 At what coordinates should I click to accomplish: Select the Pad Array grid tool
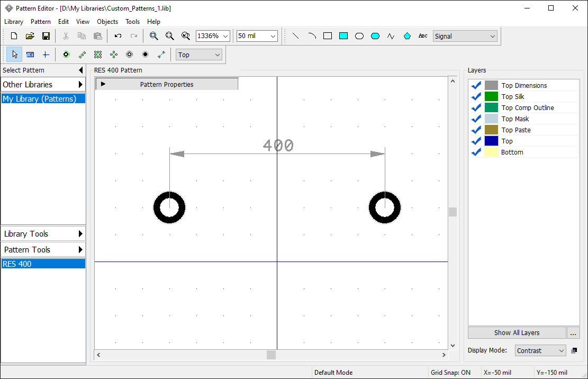[x=98, y=55]
